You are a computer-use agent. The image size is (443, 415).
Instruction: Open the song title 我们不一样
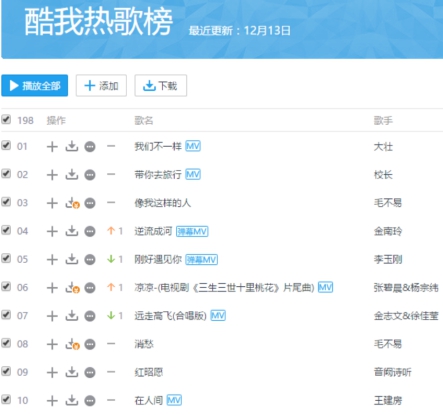158,146
